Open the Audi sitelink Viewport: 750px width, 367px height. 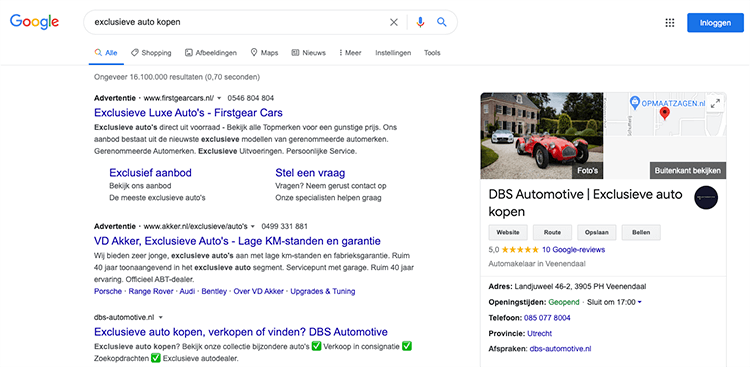[187, 291]
